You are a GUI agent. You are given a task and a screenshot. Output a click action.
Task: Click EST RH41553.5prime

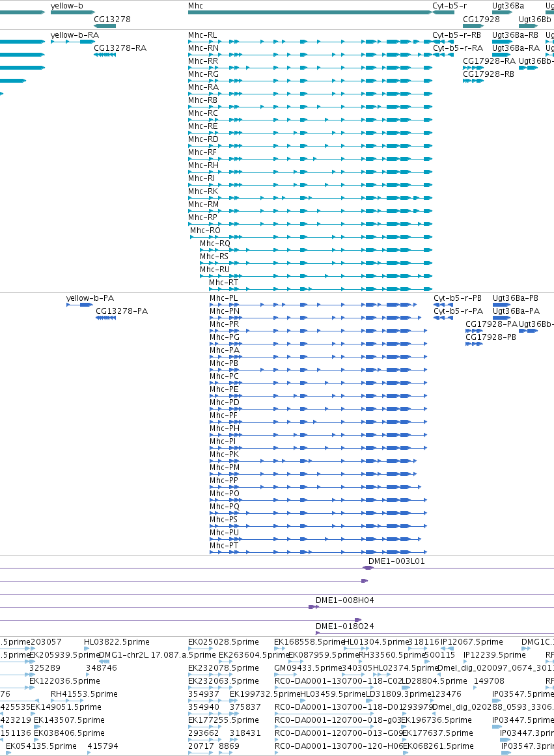tap(84, 694)
